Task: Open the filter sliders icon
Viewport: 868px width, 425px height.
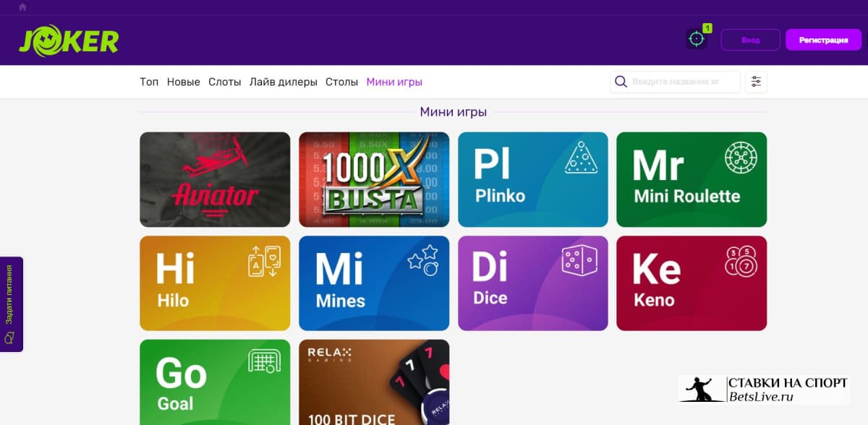Action: point(756,82)
